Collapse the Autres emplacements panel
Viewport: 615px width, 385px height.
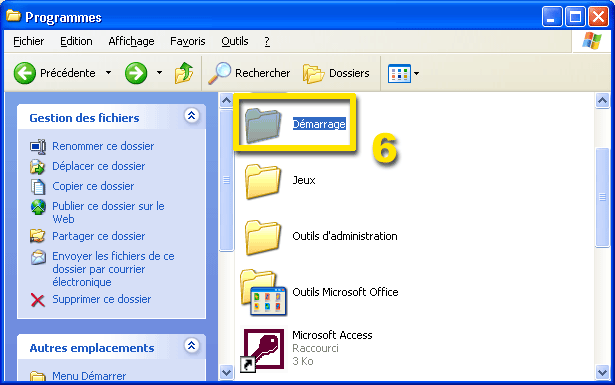click(x=191, y=345)
